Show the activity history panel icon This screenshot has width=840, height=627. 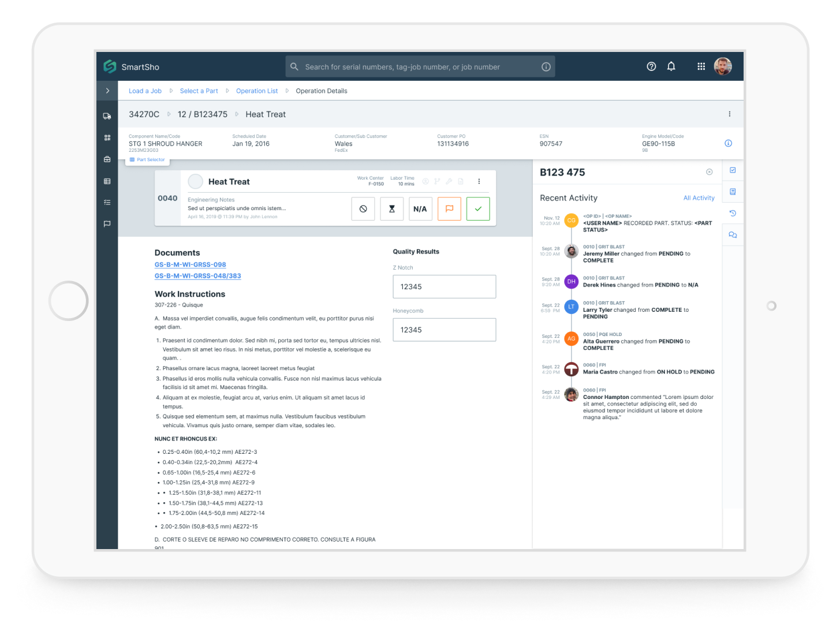(x=733, y=213)
